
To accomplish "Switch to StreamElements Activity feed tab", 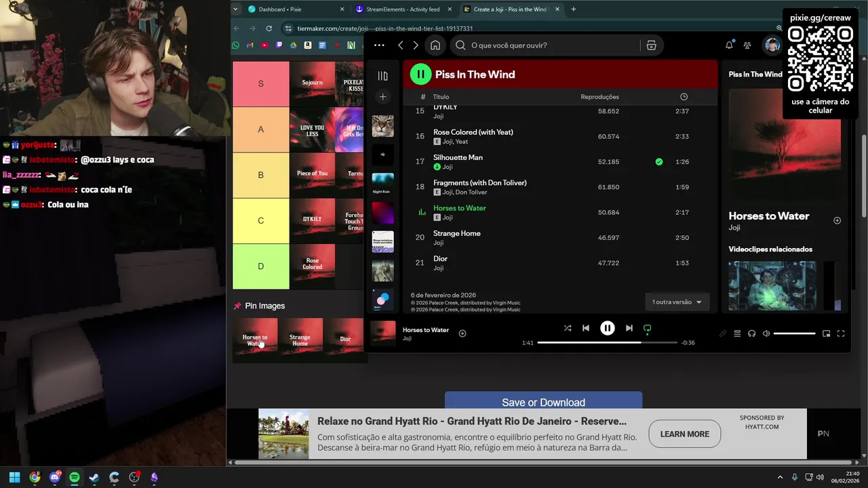I will click(405, 9).
